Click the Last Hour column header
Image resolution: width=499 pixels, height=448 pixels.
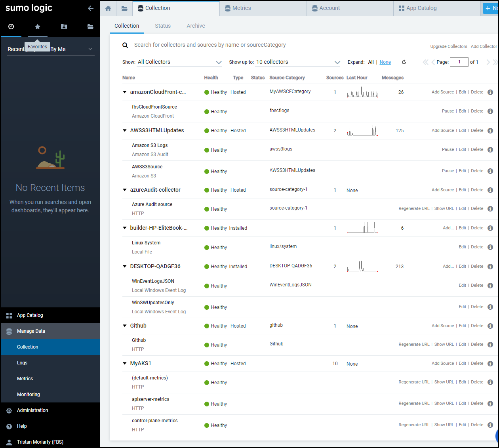coord(357,78)
